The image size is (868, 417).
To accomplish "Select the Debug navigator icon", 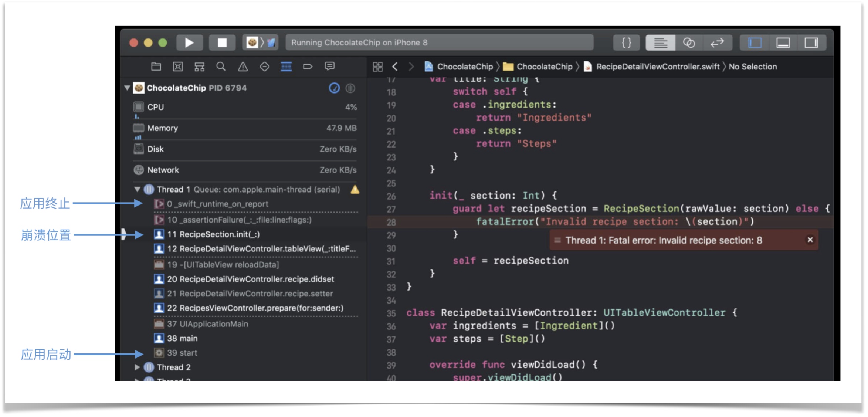I will 286,67.
